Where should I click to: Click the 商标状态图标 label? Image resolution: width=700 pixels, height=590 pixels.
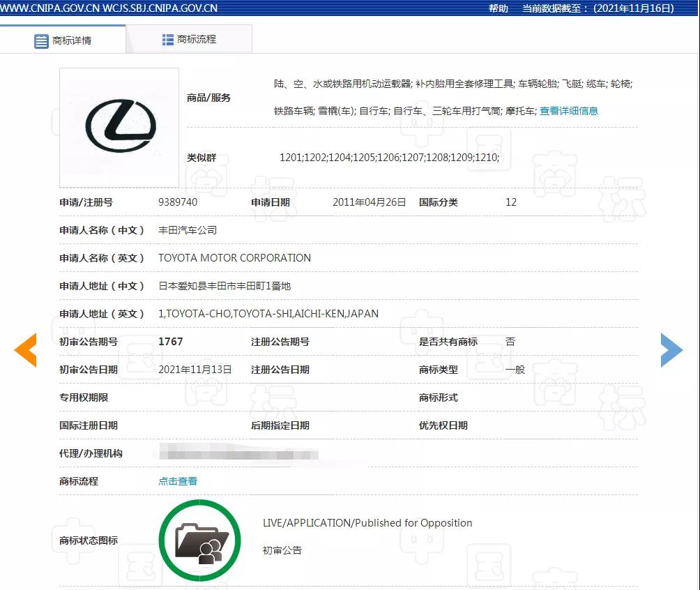click(89, 540)
